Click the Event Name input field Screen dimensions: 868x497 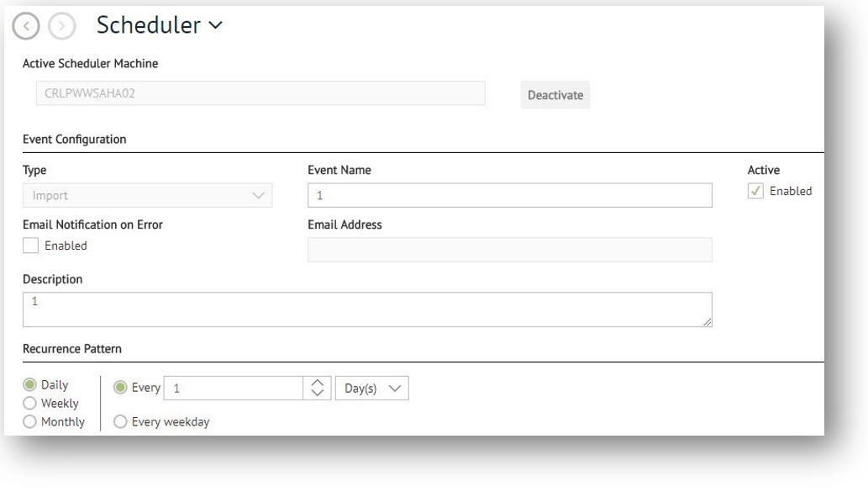pos(510,196)
